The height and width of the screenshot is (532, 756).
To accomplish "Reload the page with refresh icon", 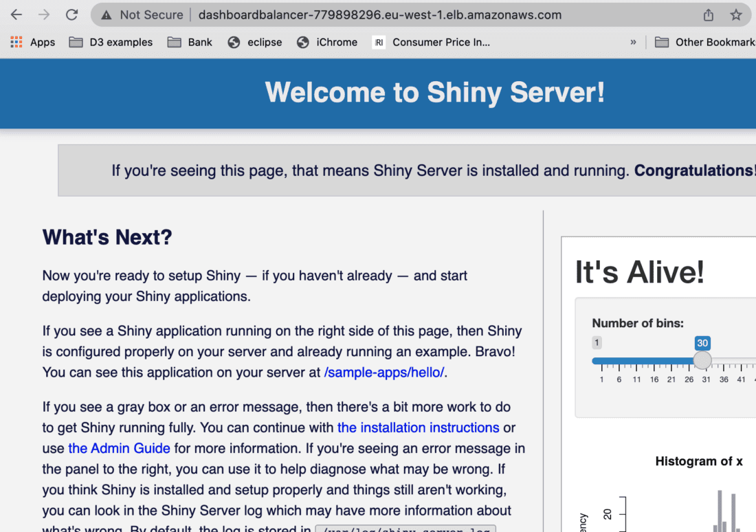I will tap(71, 14).
